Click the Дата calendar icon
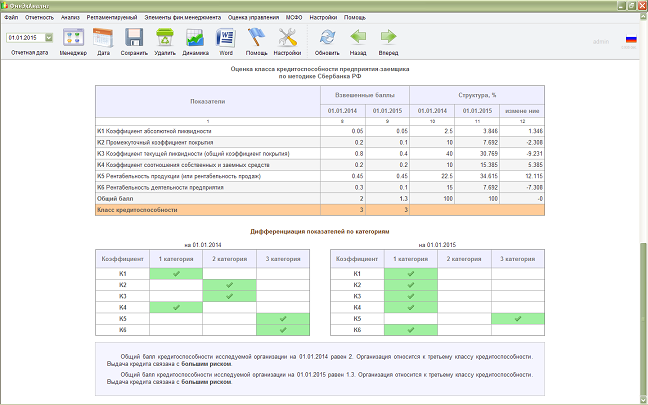Screen dimensions: 648x405 pos(103,38)
